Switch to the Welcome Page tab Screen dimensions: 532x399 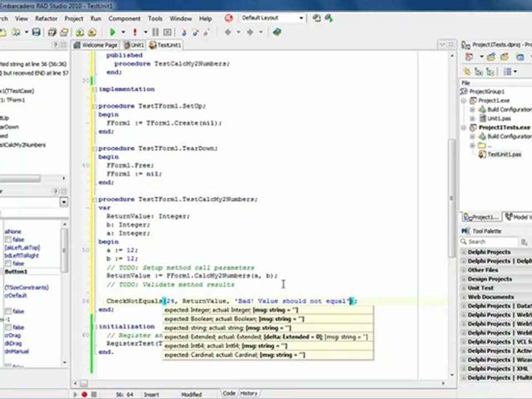tap(96, 45)
